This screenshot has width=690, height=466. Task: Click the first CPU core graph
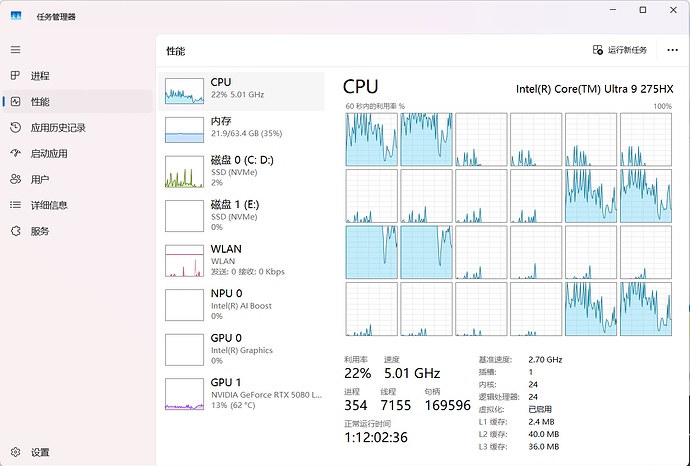click(x=372, y=139)
